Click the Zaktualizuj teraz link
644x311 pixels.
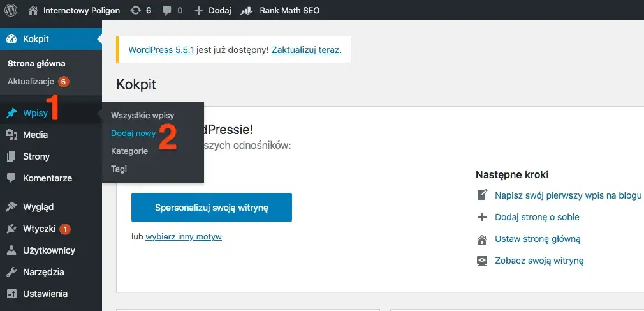pos(305,50)
